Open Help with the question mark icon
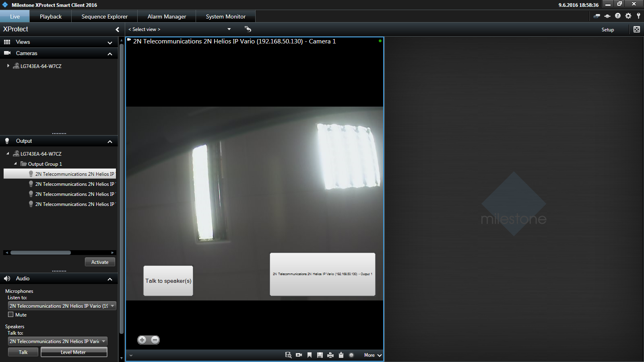This screenshot has height=362, width=644. coord(618,16)
